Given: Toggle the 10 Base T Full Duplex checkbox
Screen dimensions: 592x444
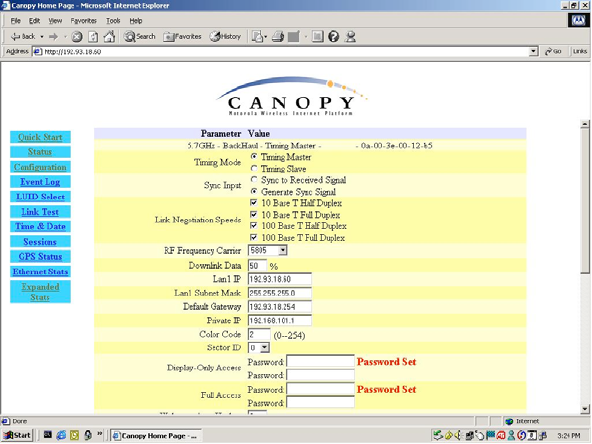Looking at the screenshot, I should (254, 214).
